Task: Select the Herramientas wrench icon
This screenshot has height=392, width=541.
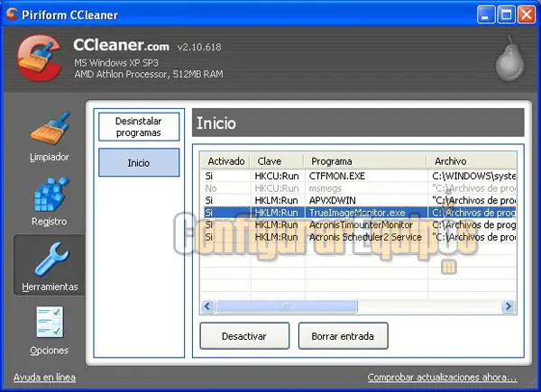Action: 51,259
